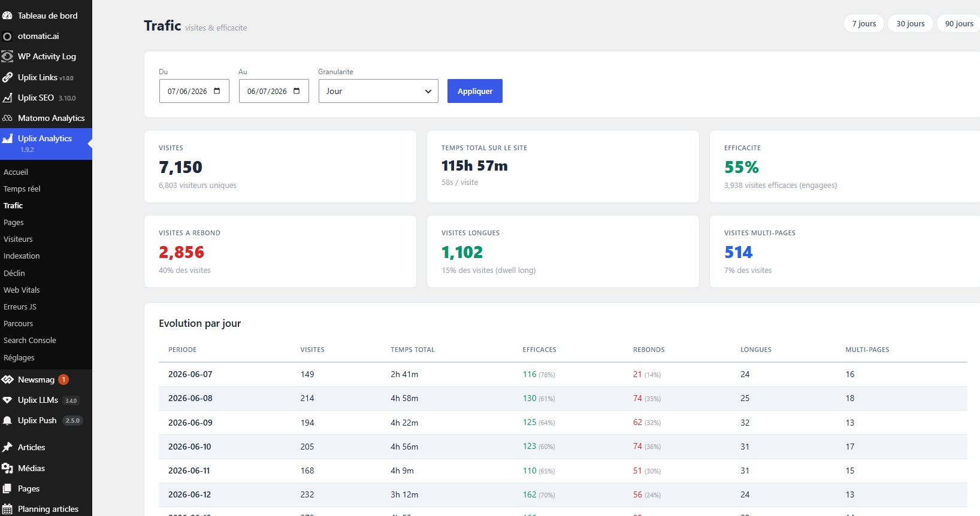Open Uplix SEO chart icon

pos(7,98)
